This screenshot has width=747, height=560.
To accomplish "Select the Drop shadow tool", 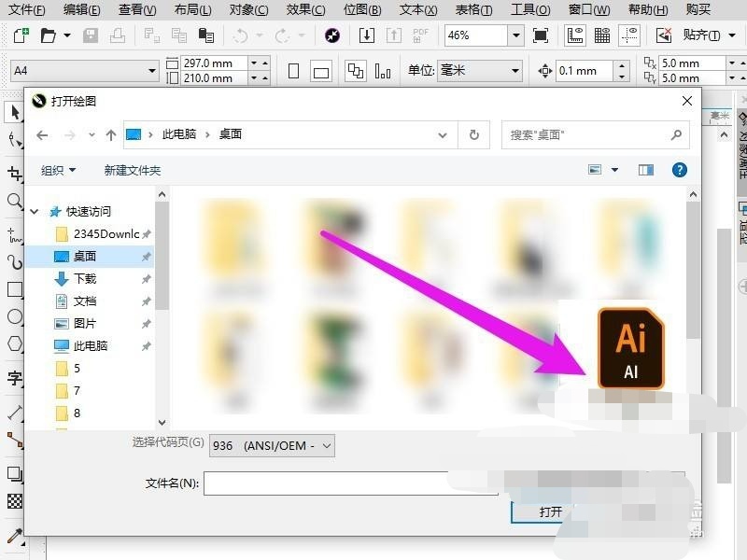I will pyautogui.click(x=15, y=474).
